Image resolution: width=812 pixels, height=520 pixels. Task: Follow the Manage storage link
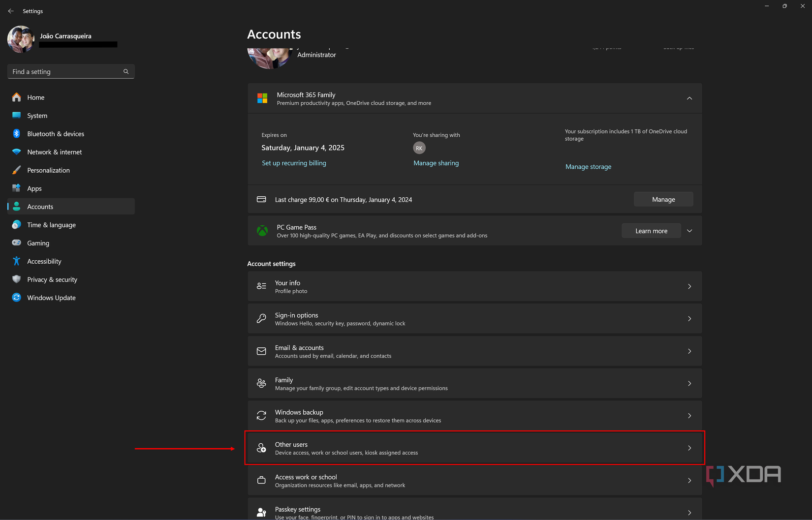tap(588, 167)
